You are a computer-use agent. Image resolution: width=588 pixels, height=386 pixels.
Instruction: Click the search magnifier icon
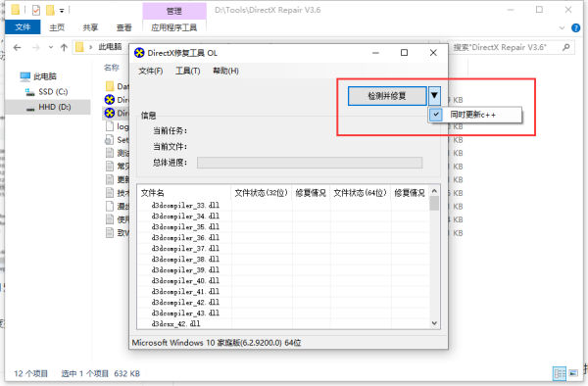click(x=566, y=47)
